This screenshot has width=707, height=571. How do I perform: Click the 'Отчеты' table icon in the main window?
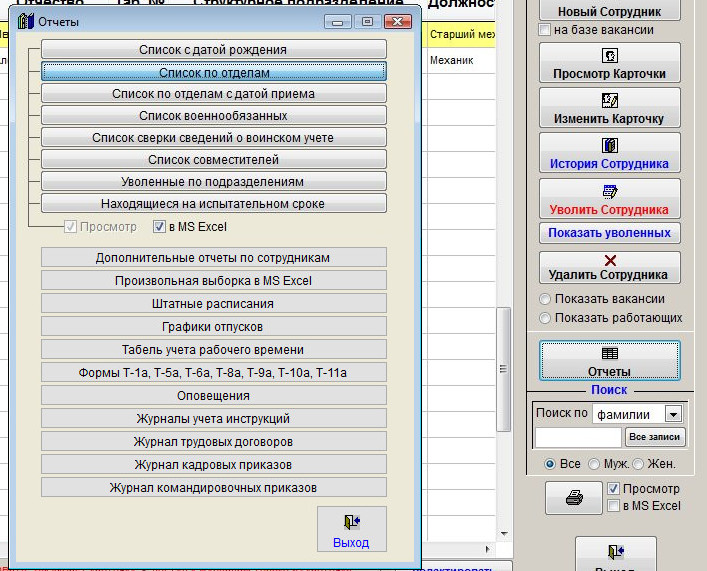tap(610, 353)
